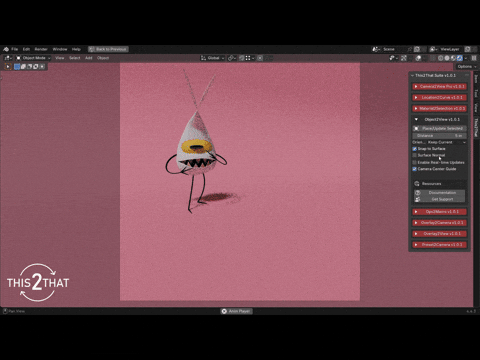Open the Window menu

coord(60,49)
